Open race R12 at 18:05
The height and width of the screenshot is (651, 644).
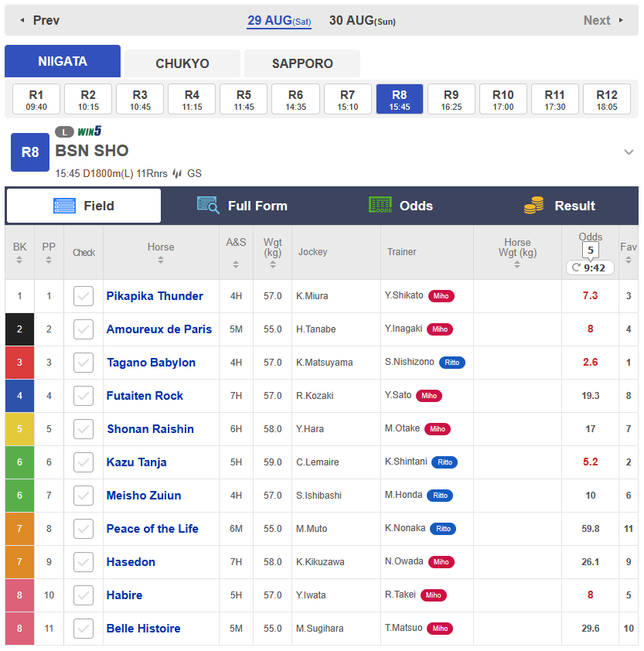[607, 99]
